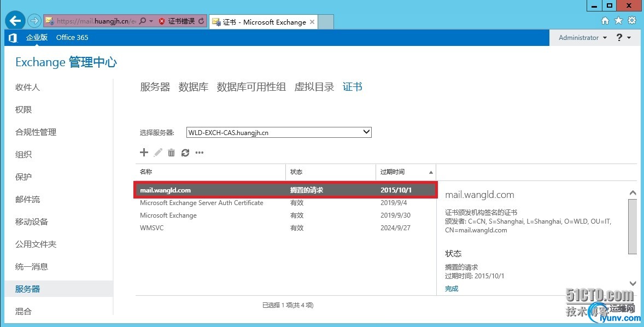Open browser tools gear icon

[633, 21]
